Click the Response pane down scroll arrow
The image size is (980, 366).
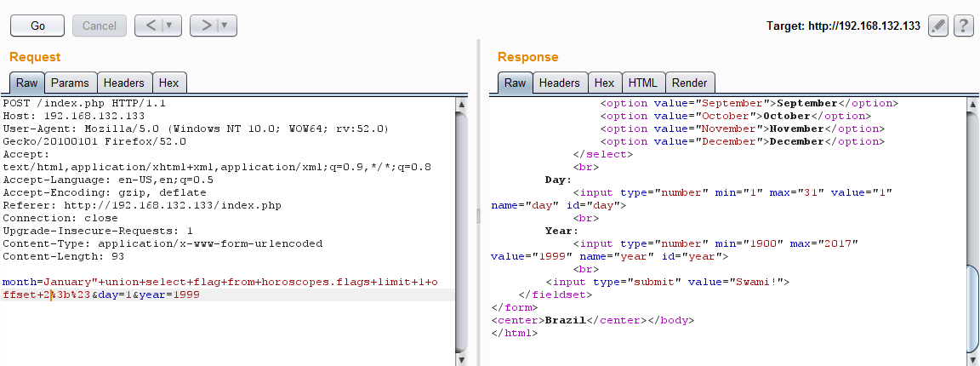[971, 360]
